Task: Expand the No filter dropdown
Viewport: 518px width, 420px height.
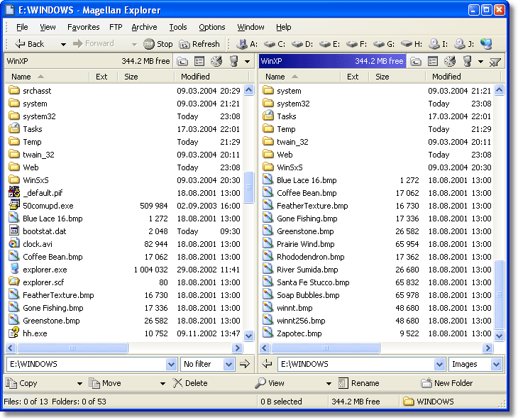Action: tap(228, 364)
